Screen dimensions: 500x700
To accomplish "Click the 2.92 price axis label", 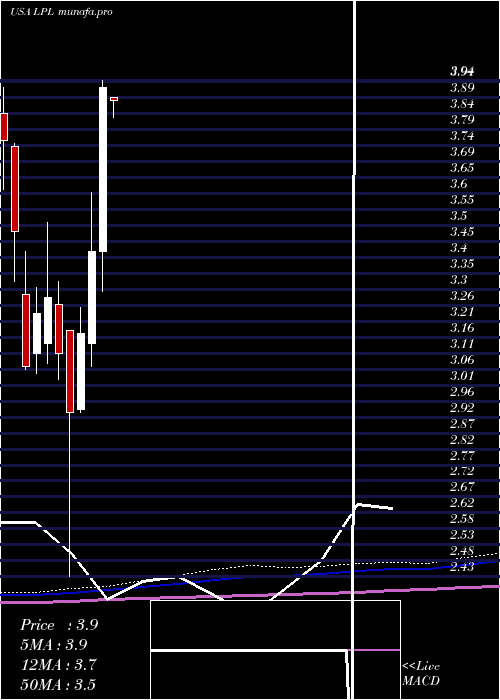I will 462,408.
